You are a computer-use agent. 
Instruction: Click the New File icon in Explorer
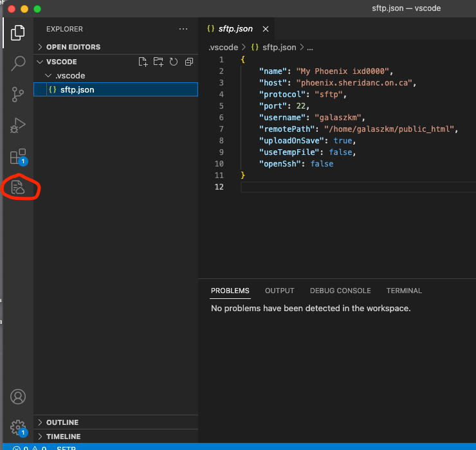tap(143, 62)
